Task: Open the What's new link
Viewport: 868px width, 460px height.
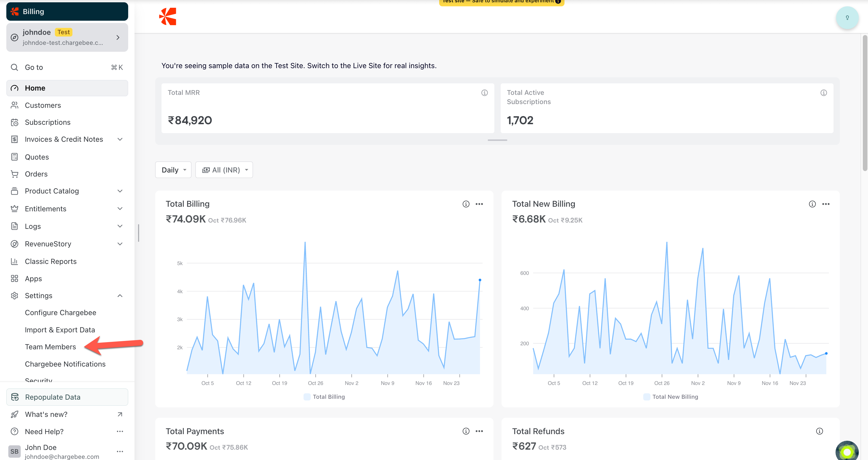Action: point(46,414)
